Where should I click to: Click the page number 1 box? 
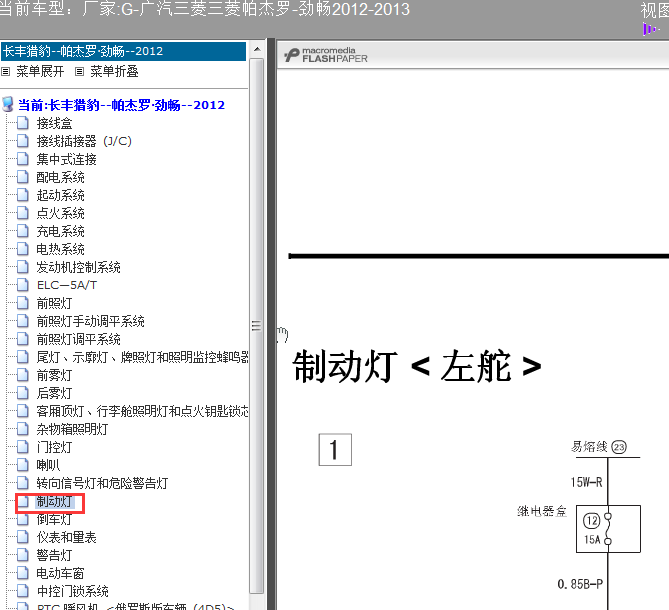(x=335, y=450)
